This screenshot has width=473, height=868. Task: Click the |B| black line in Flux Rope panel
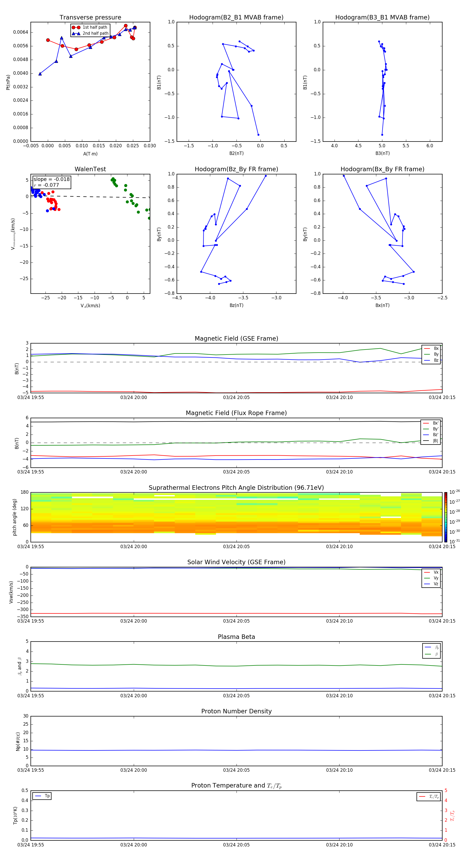[236, 421]
